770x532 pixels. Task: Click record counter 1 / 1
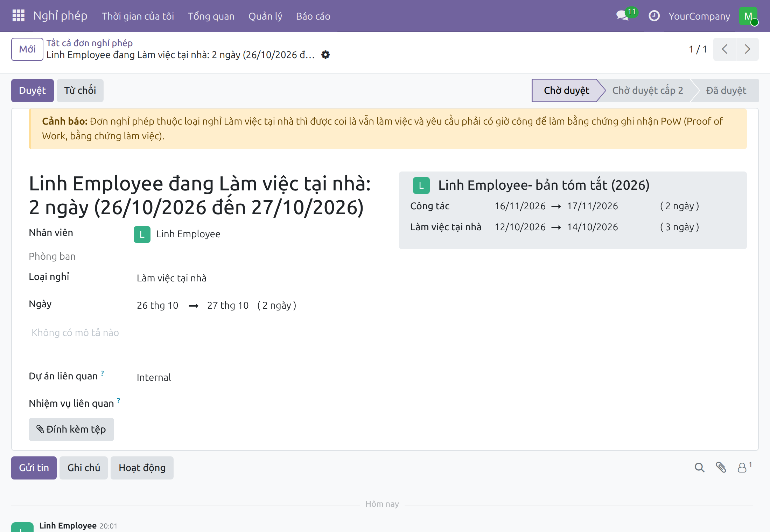[x=698, y=49]
